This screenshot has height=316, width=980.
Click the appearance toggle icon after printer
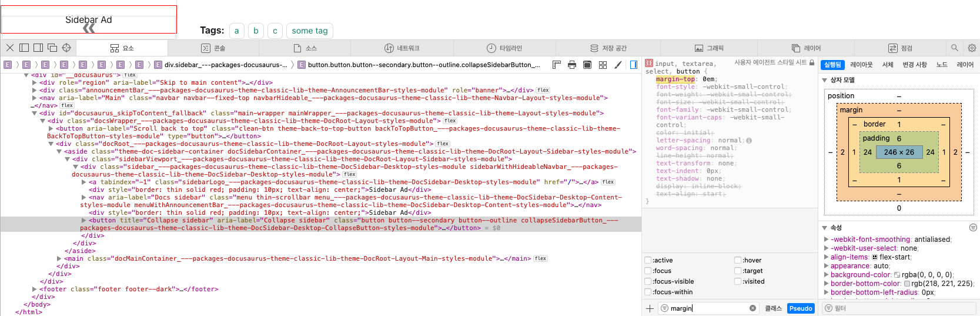[x=587, y=65]
